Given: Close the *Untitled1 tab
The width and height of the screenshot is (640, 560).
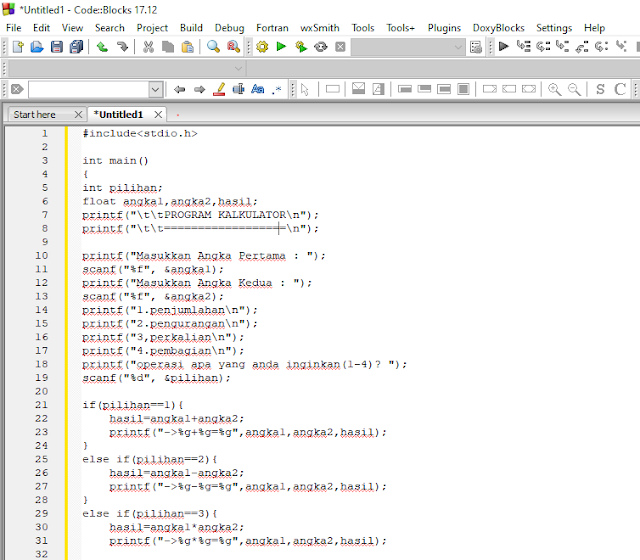Looking at the screenshot, I should coord(158,115).
